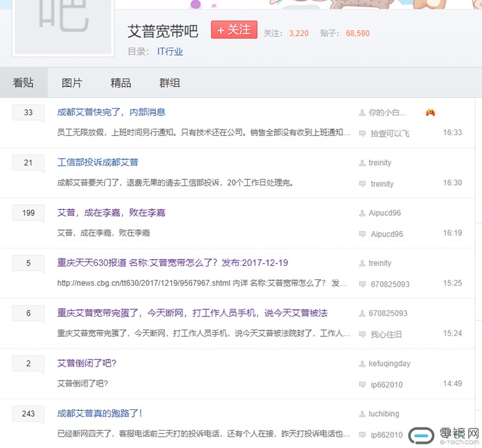The width and height of the screenshot is (482, 448).
Task: Switch to the 精品 tab
Action: coord(121,83)
